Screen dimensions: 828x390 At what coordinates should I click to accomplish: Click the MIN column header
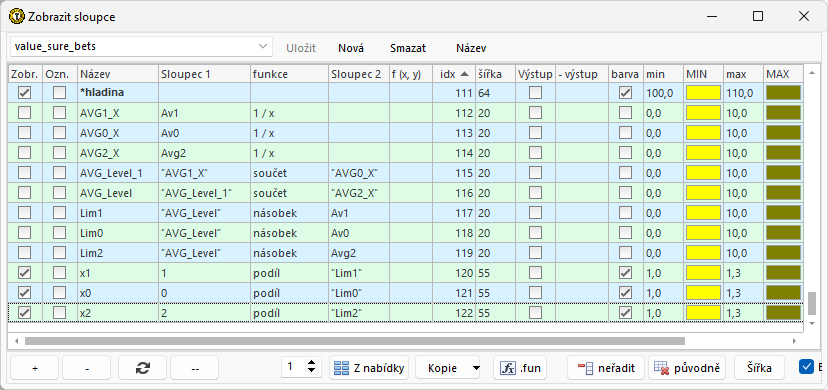(x=703, y=74)
